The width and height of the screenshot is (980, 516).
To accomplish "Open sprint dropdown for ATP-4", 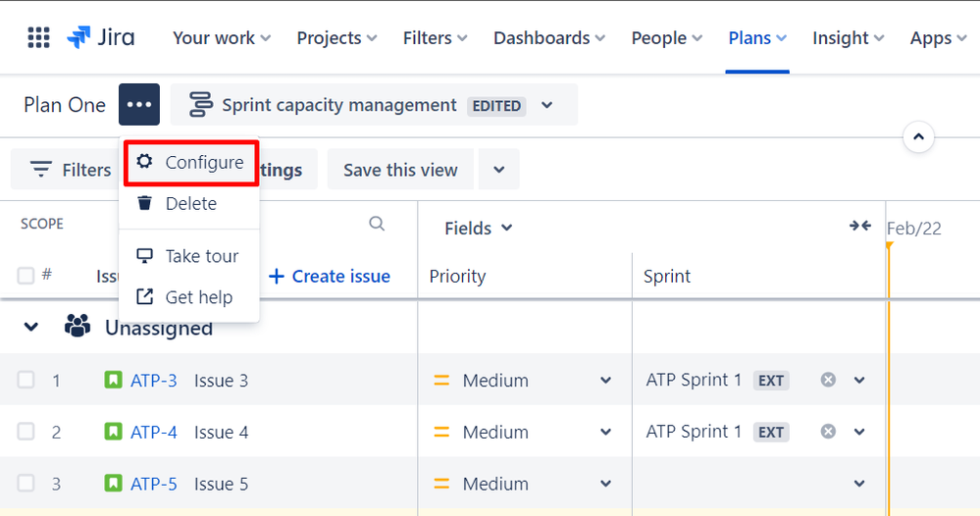I will pos(859,432).
